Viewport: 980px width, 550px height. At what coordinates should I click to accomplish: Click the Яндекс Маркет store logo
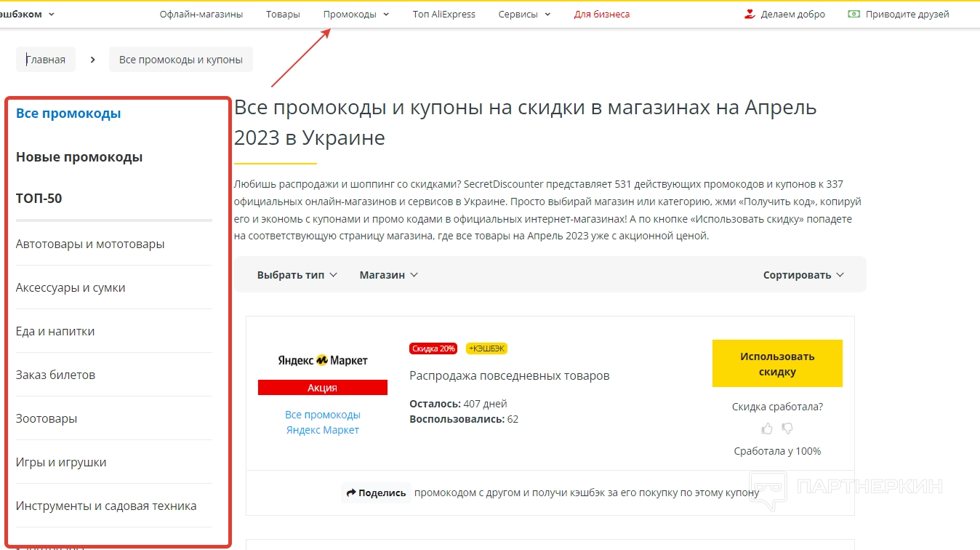point(323,360)
